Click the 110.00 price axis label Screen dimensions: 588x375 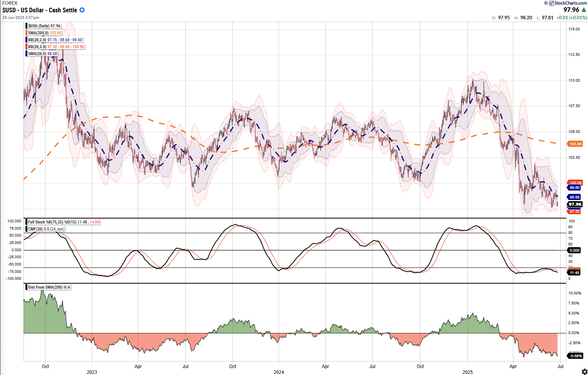574,81
